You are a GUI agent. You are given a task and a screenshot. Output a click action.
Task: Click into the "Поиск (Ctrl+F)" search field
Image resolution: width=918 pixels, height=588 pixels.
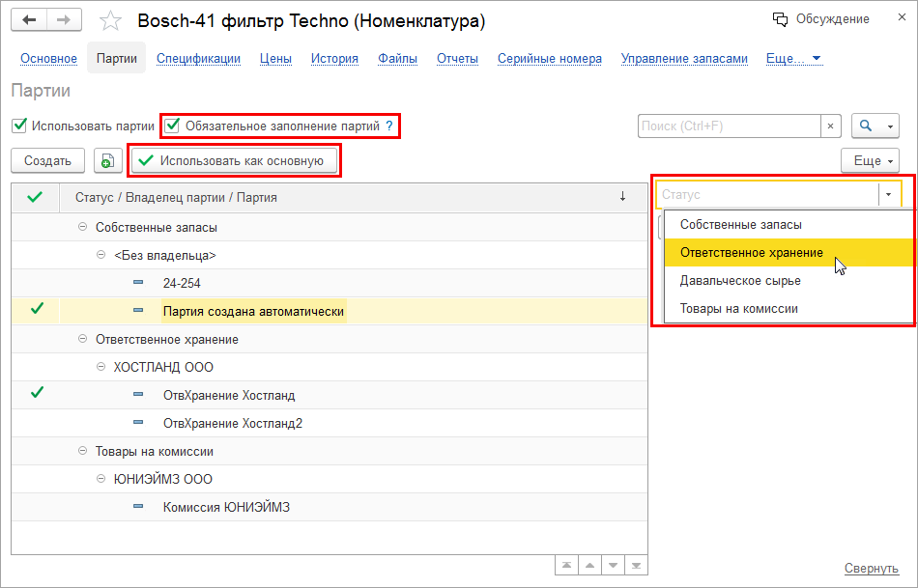[729, 126]
